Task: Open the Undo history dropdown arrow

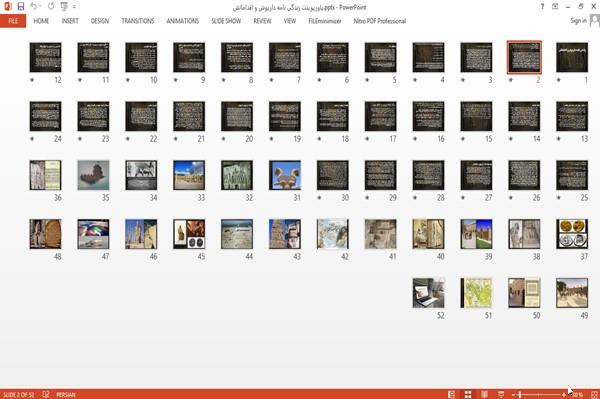Action: coord(40,7)
